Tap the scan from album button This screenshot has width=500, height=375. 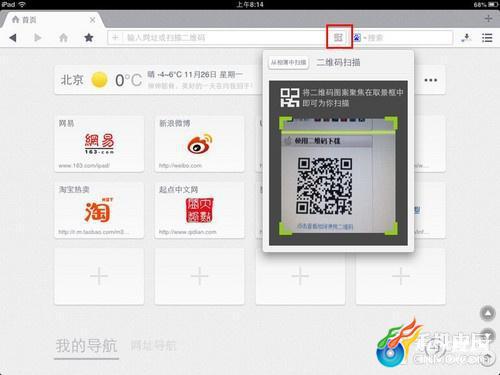pos(289,62)
